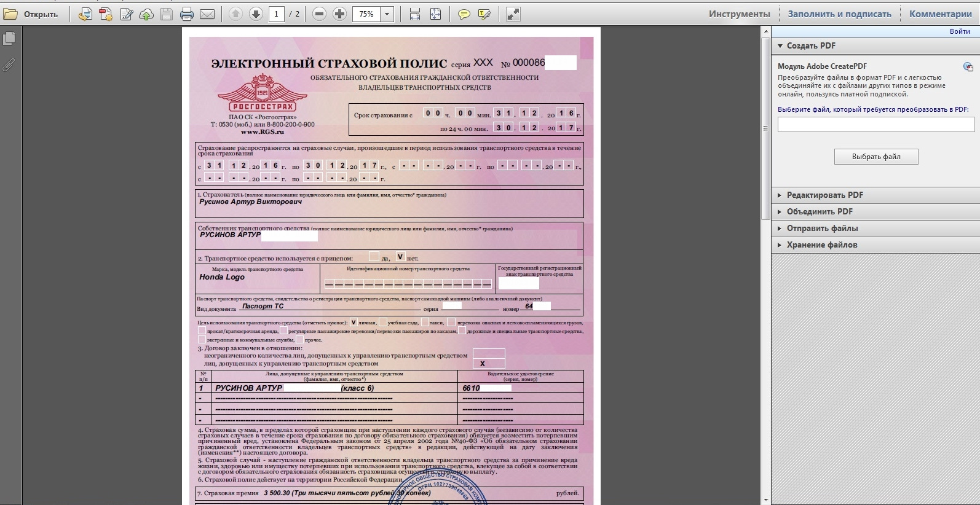Add a sticky note comment
Viewport: 980px width, 505px height.
(x=464, y=14)
